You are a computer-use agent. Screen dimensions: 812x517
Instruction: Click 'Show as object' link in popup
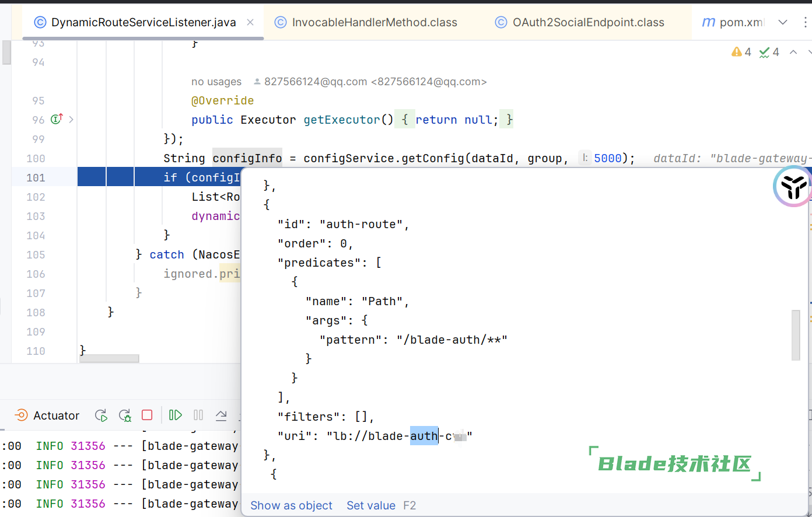click(291, 505)
